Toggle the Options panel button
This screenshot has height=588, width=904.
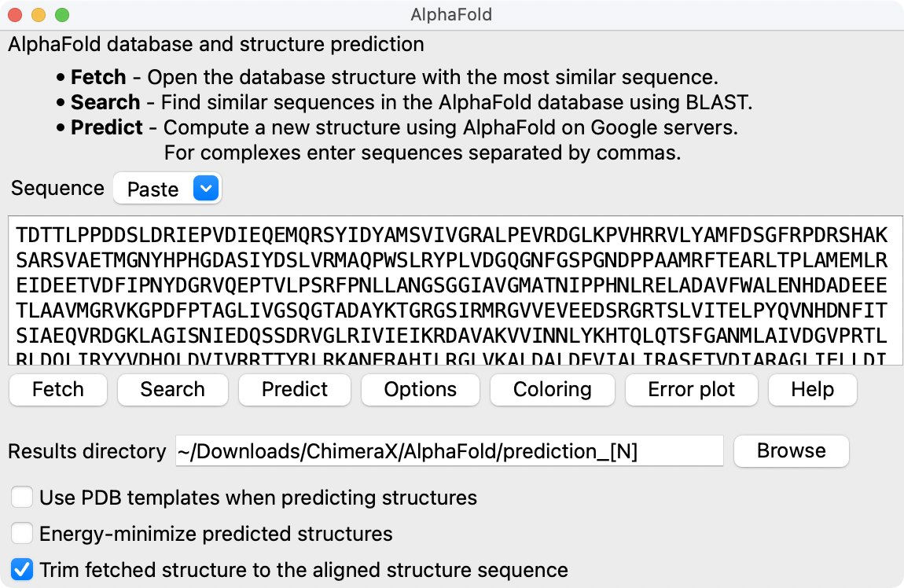(x=421, y=390)
